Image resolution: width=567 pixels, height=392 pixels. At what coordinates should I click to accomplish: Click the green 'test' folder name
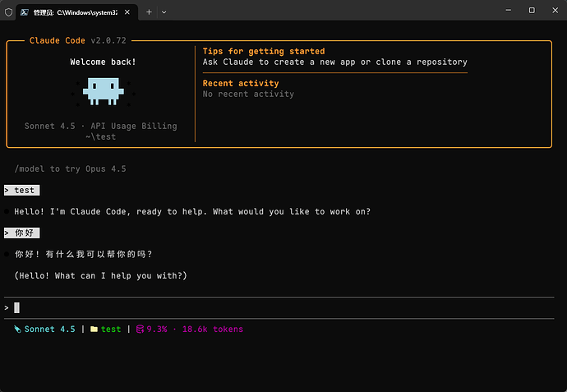(x=111, y=329)
